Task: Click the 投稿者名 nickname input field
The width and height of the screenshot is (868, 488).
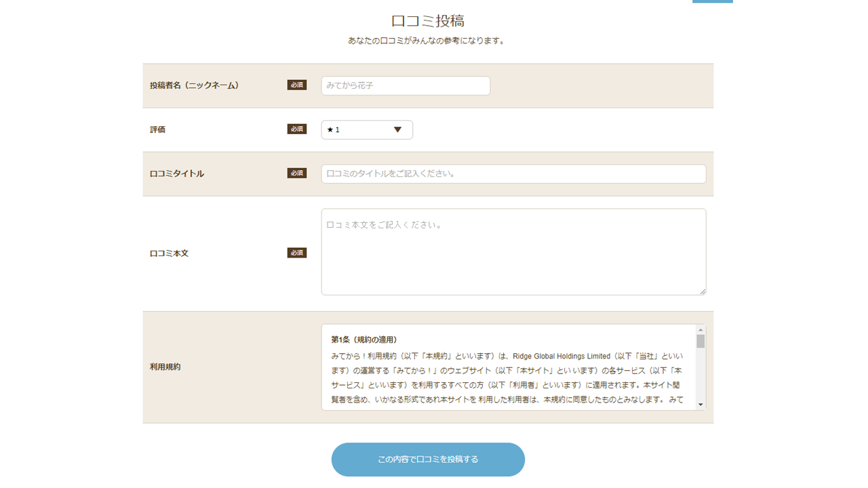Action: pyautogui.click(x=405, y=86)
